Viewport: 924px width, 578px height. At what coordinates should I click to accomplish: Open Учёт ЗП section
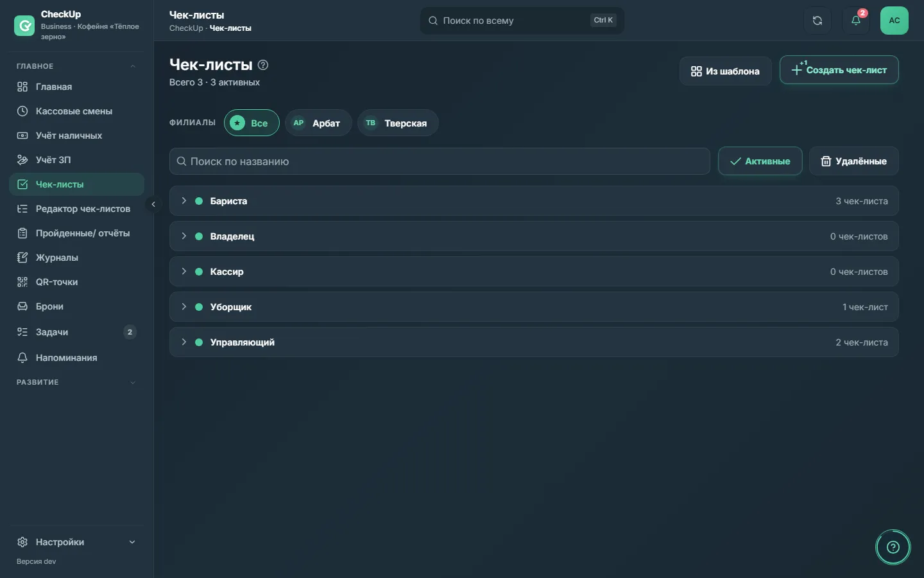pyautogui.click(x=77, y=160)
